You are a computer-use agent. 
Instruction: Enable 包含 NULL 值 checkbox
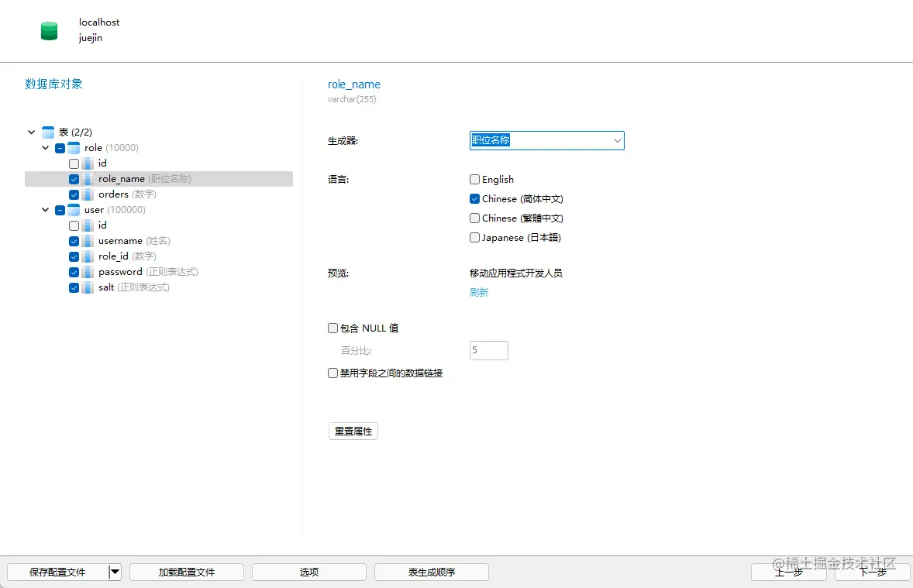tap(333, 328)
